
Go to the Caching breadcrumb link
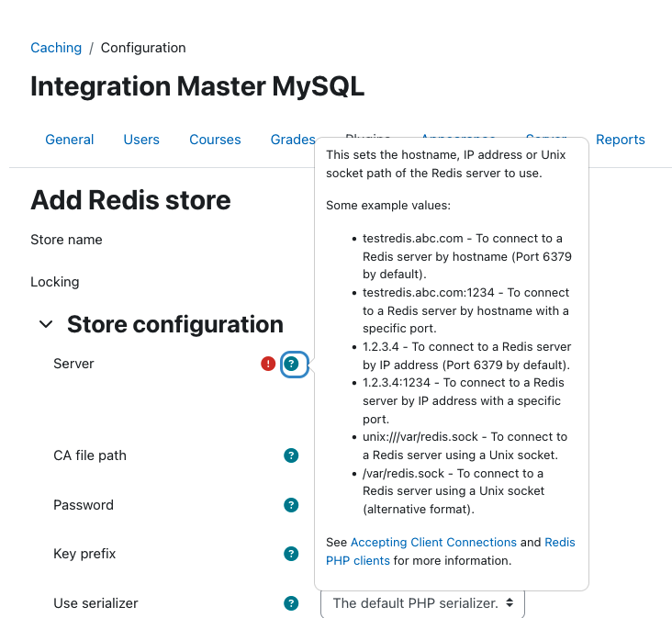point(56,48)
